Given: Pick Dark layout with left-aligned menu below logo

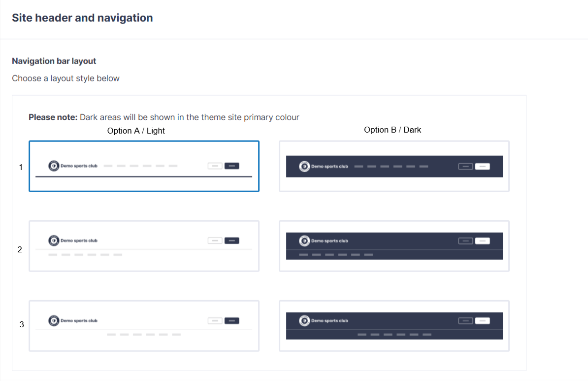Looking at the screenshot, I should pyautogui.click(x=394, y=246).
